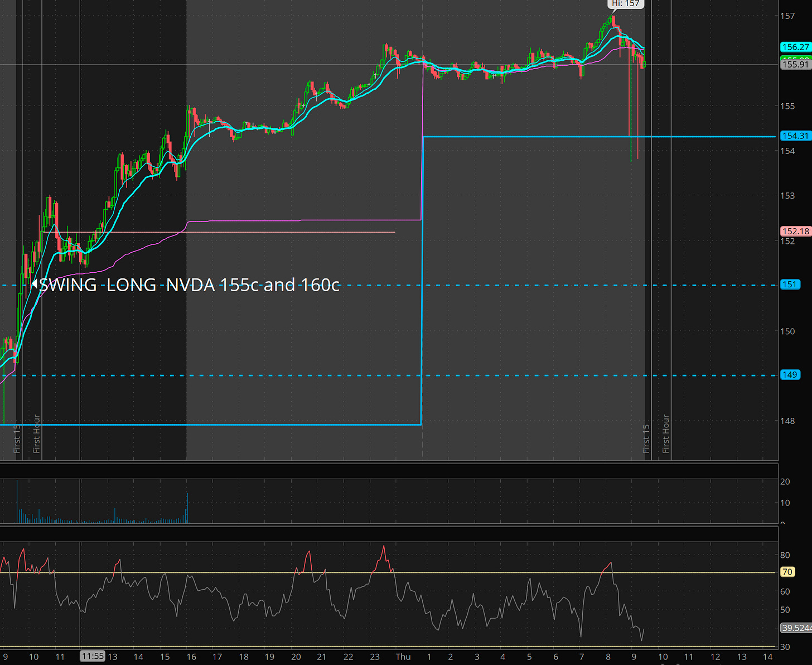The height and width of the screenshot is (665, 812).
Task: Click the 16 hour label on time axis
Action: [191, 657]
